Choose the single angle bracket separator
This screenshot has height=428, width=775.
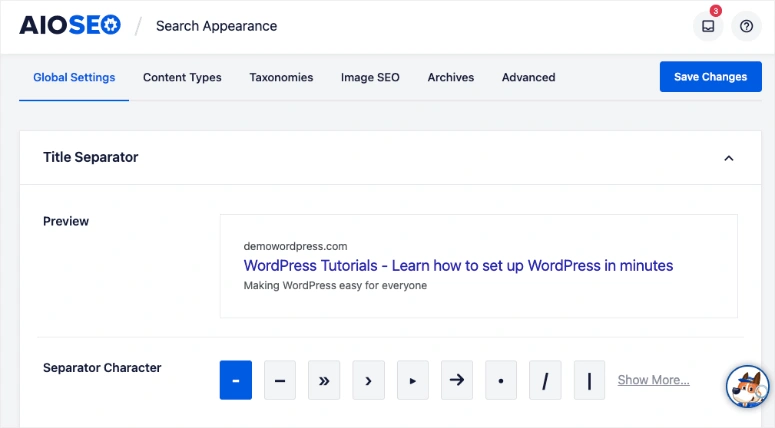[x=369, y=380]
